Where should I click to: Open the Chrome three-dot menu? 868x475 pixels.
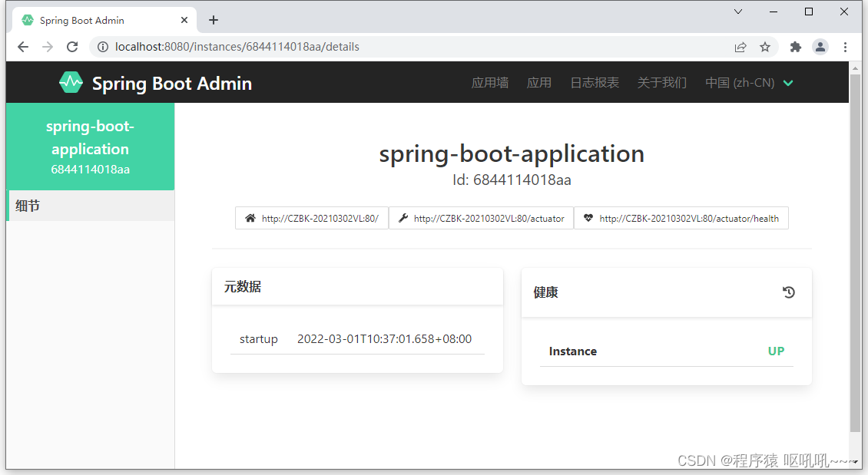[x=845, y=47]
